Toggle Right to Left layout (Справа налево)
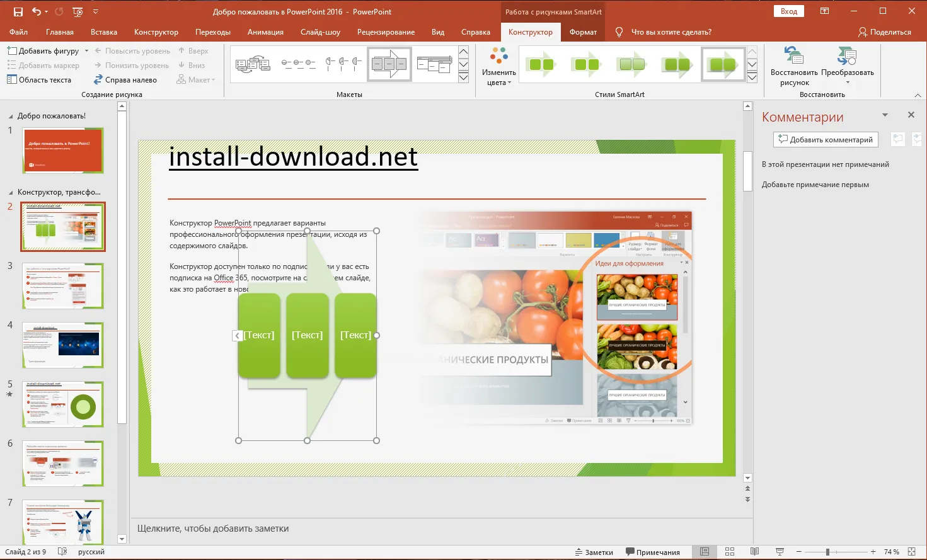This screenshot has height=560, width=927. pyautogui.click(x=125, y=80)
